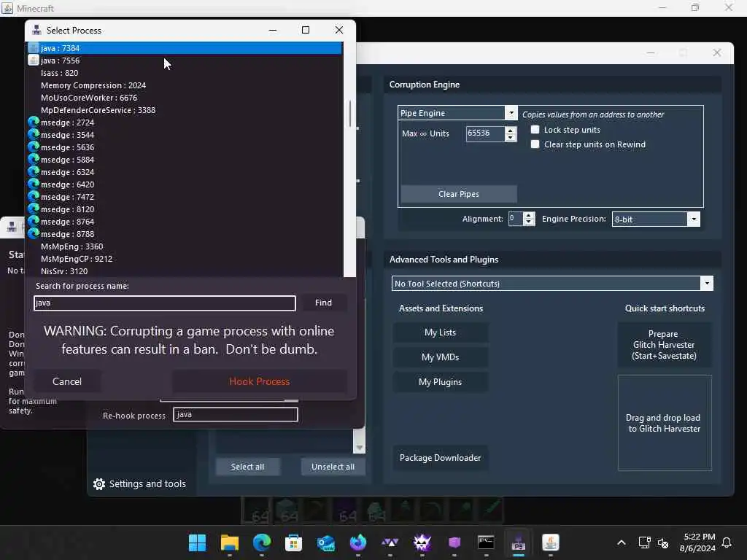Open My Lists
The height and width of the screenshot is (560, 747).
coord(440,332)
